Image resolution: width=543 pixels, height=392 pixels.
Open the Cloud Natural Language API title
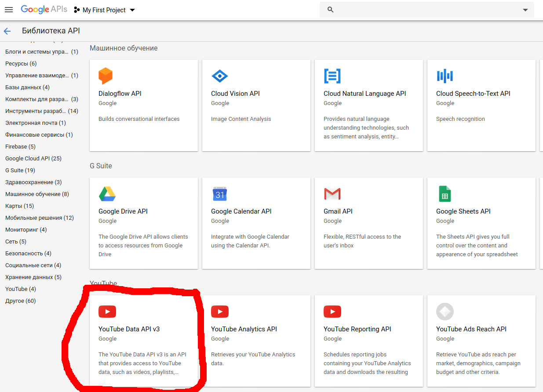pos(365,94)
